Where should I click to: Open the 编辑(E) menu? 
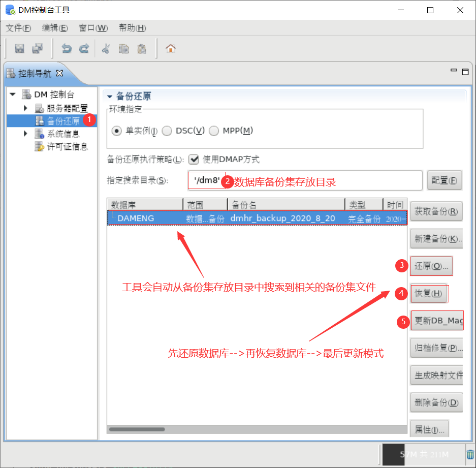coord(55,28)
